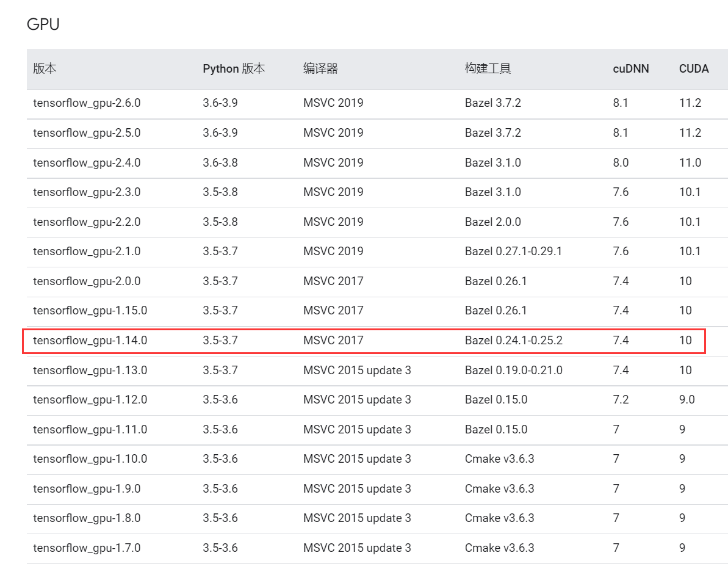Select the tensorflow_gpu-1.10.0 cell
This screenshot has width=728, height=572.
click(90, 458)
